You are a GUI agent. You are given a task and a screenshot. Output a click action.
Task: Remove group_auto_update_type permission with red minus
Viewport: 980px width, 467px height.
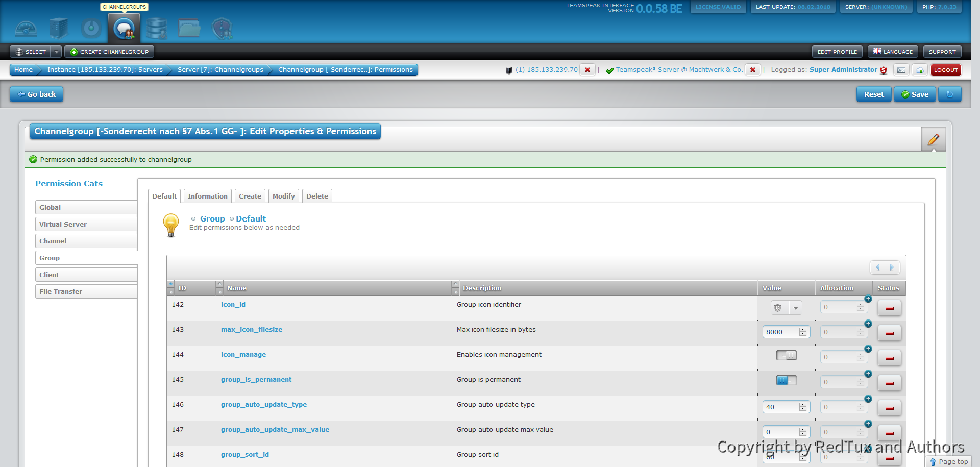889,408
